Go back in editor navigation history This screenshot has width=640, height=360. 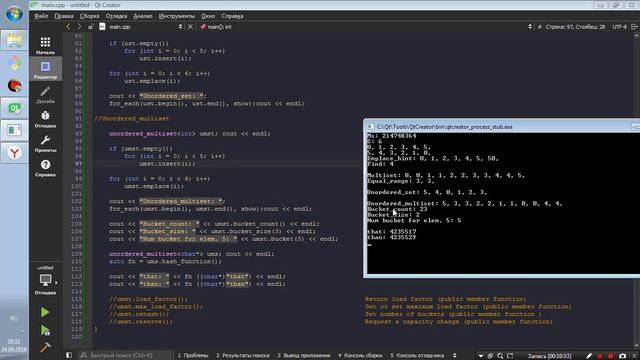click(x=68, y=27)
